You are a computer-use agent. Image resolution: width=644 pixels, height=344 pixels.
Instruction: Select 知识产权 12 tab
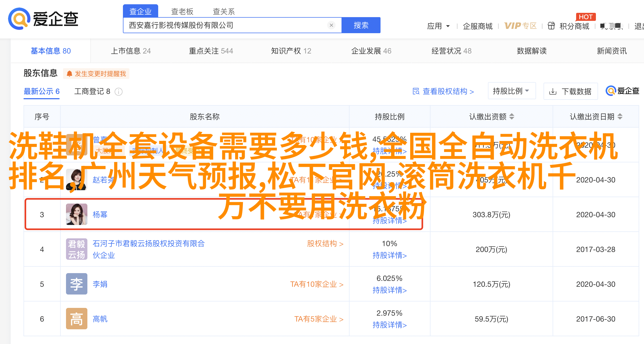291,51
